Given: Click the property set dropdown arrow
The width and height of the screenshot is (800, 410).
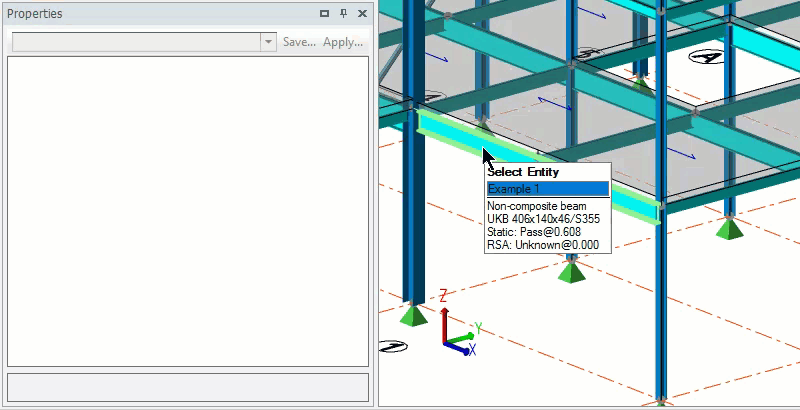Looking at the screenshot, I should click(268, 42).
